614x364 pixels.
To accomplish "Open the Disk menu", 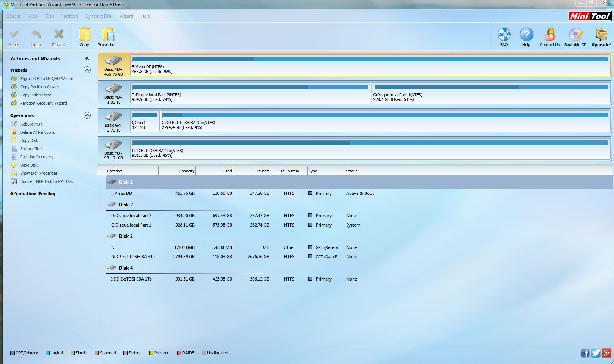I will [50, 16].
